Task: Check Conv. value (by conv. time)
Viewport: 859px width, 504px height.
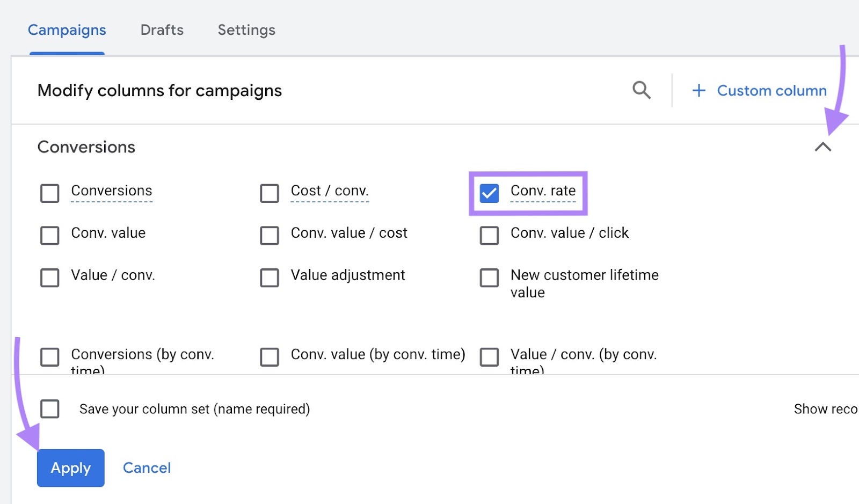Action: pyautogui.click(x=269, y=357)
